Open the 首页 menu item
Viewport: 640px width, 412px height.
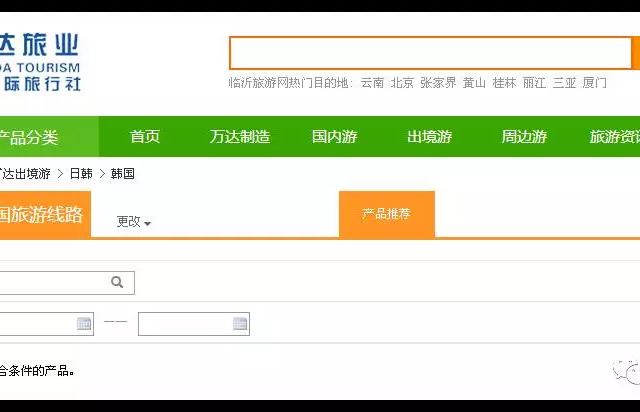144,136
